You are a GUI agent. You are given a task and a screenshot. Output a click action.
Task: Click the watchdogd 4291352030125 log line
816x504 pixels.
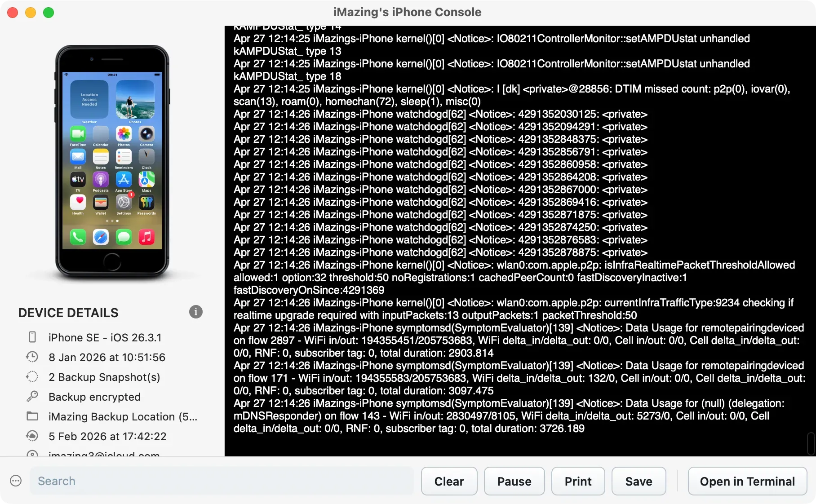[x=440, y=114]
